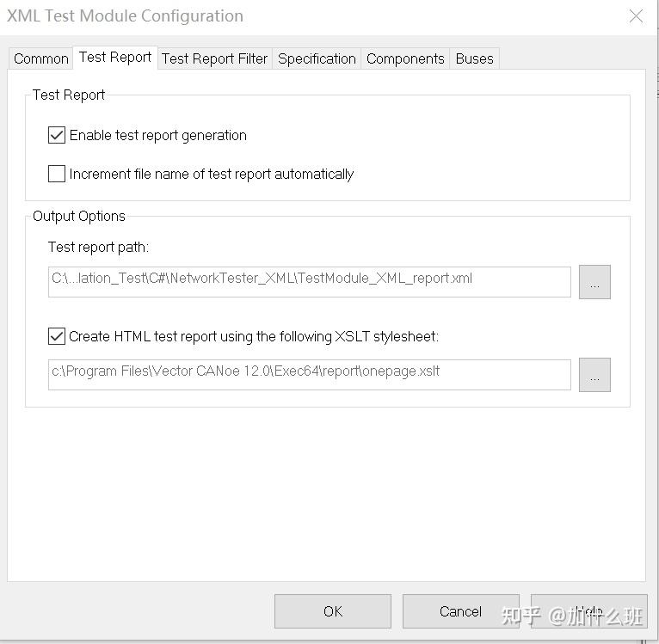
Task: Select the Test Report tab
Action: tap(115, 58)
